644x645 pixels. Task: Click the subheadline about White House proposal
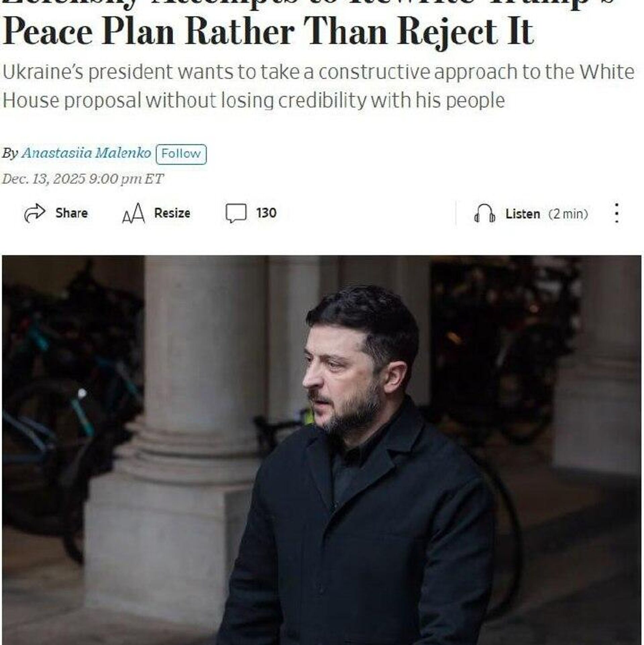tap(318, 86)
